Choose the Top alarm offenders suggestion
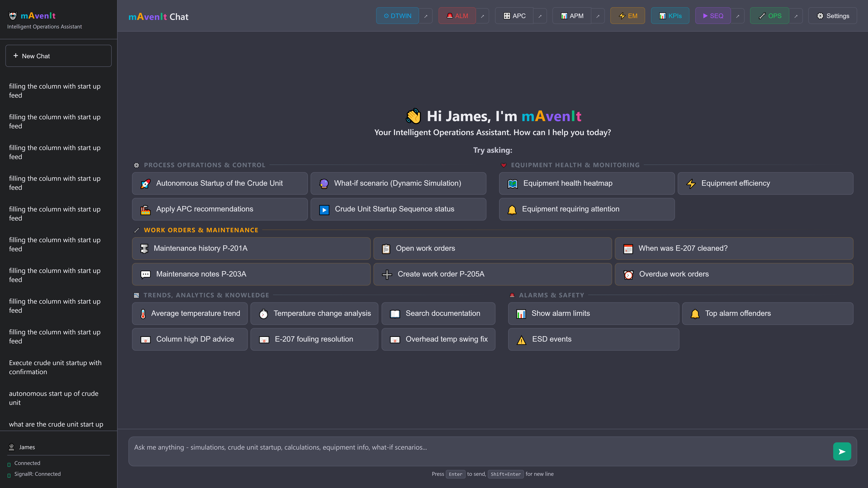This screenshot has height=488, width=868. [768, 314]
